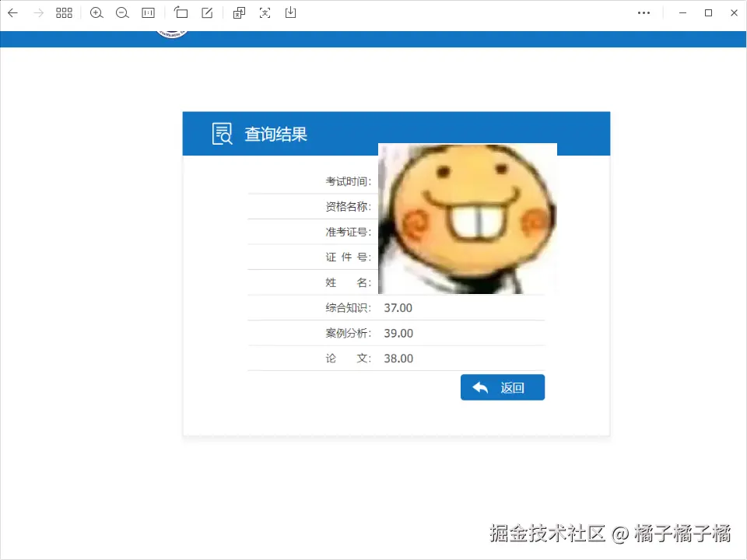Zoom in on the image
This screenshot has width=747, height=560.
pyautogui.click(x=96, y=12)
